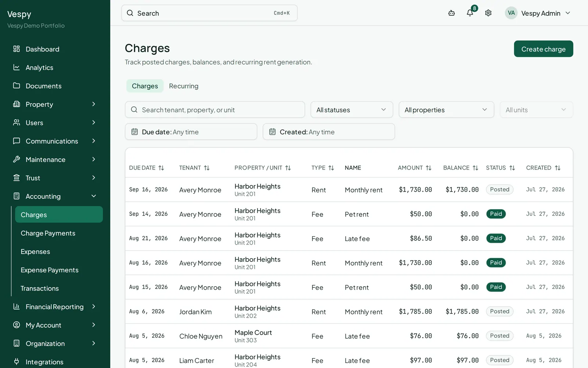Image resolution: width=588 pixels, height=368 pixels.
Task: Click the Property building icon
Action: tap(17, 104)
